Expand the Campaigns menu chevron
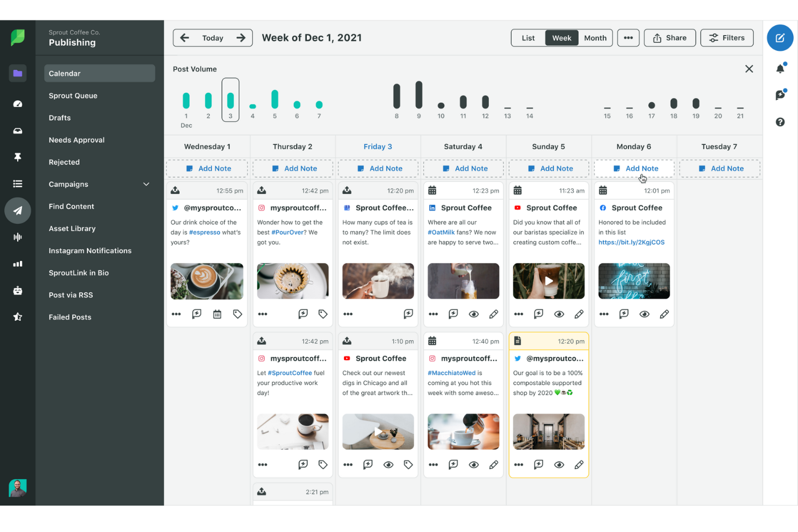Screen dimensions: 798x532 tap(146, 184)
